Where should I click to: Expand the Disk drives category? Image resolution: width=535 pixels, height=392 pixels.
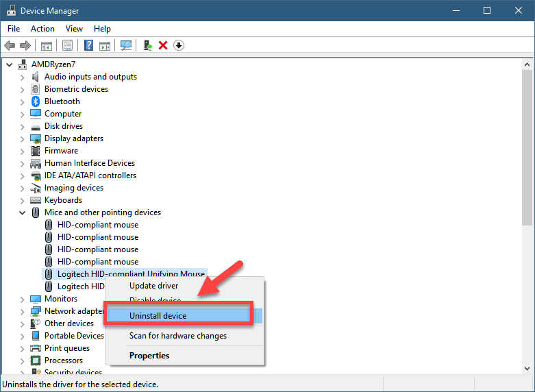(x=22, y=127)
